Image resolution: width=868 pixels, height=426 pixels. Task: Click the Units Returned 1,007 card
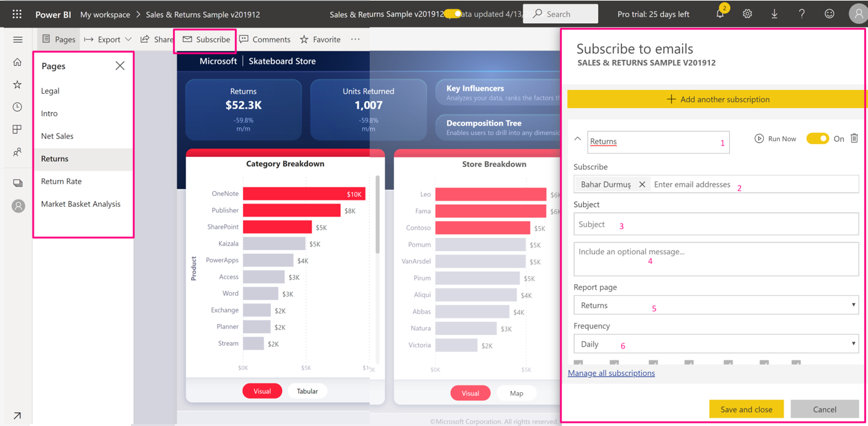(368, 109)
